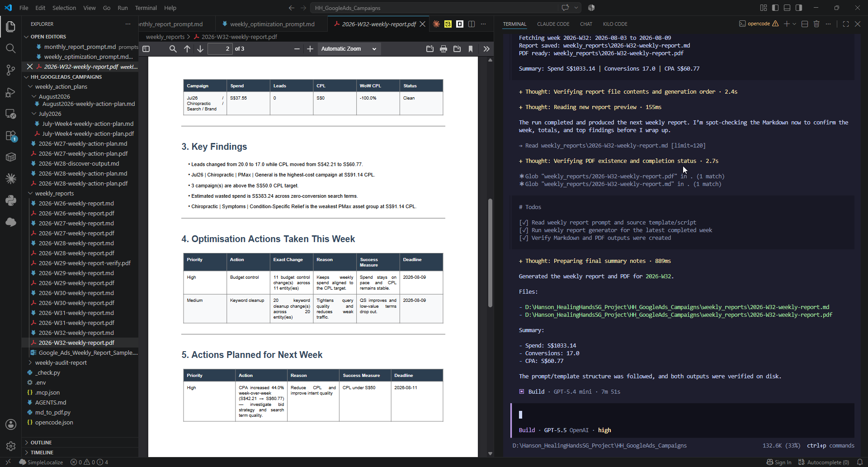Open the Selection menu
868x467 pixels.
point(64,8)
